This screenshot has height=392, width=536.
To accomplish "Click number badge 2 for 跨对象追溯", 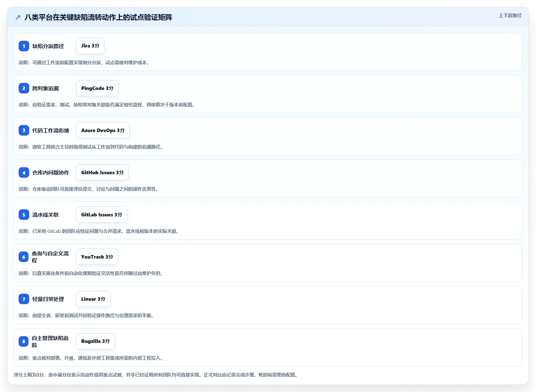I will (x=24, y=88).
